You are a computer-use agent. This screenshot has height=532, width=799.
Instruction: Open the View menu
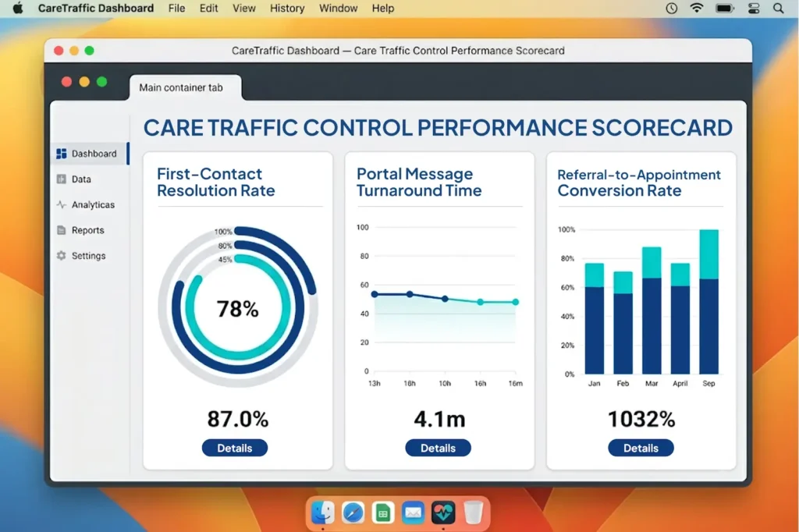tap(244, 8)
